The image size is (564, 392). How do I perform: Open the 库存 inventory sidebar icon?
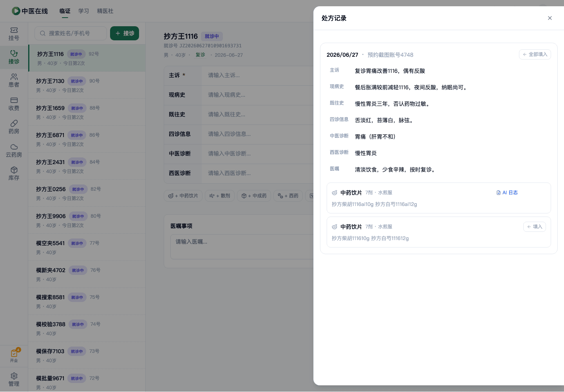pos(14,170)
